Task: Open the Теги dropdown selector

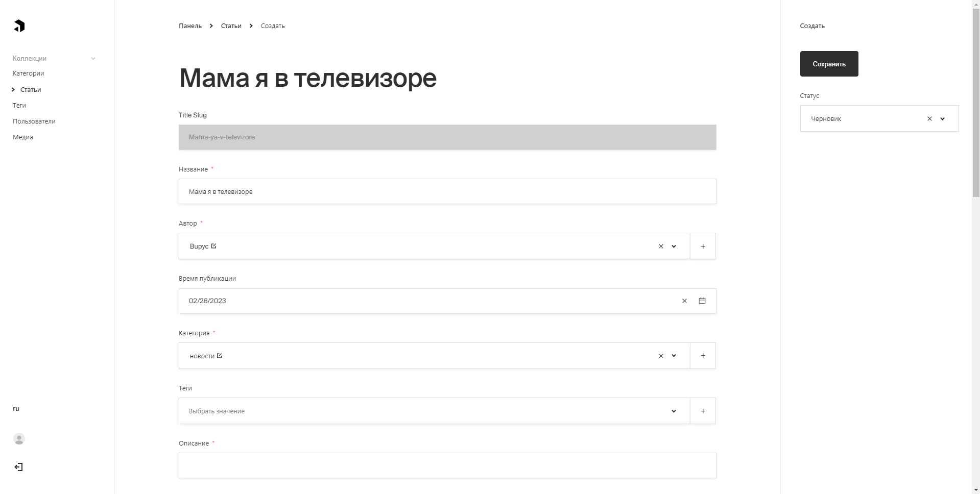Action: [434, 411]
